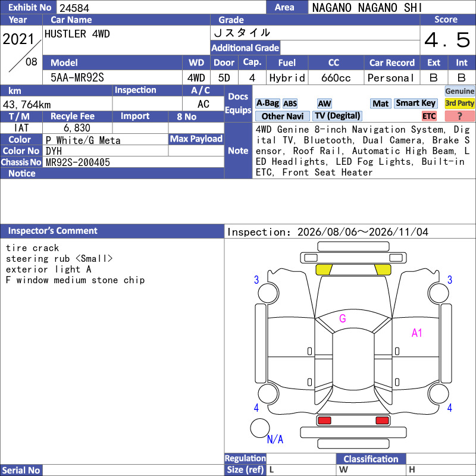Click the 'tire crack' inspector comment
476x476 pixels.
[x=32, y=248]
